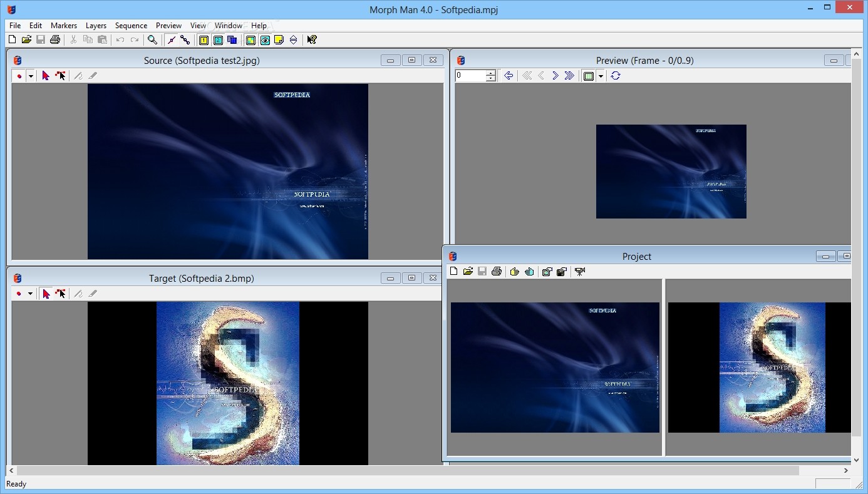Select red dot marker tool in Target window
The height and width of the screenshot is (494, 868).
point(19,294)
